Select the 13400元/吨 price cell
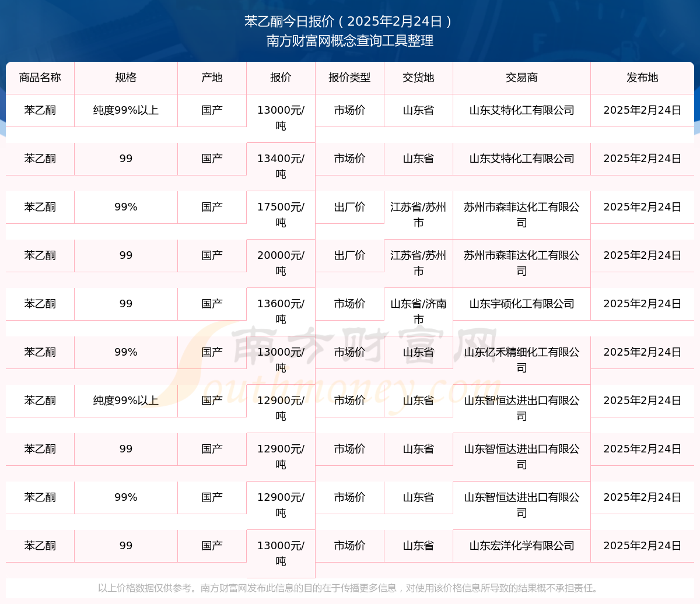 (x=281, y=166)
